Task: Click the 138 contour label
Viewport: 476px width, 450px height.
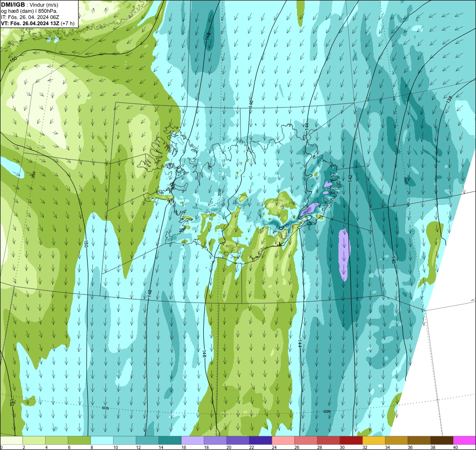Action: click(450, 99)
